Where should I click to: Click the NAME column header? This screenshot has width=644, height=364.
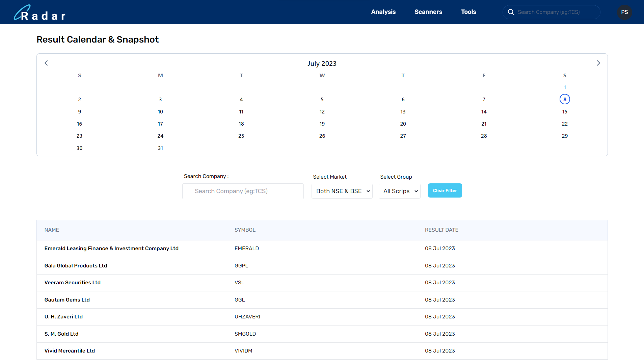(52, 230)
